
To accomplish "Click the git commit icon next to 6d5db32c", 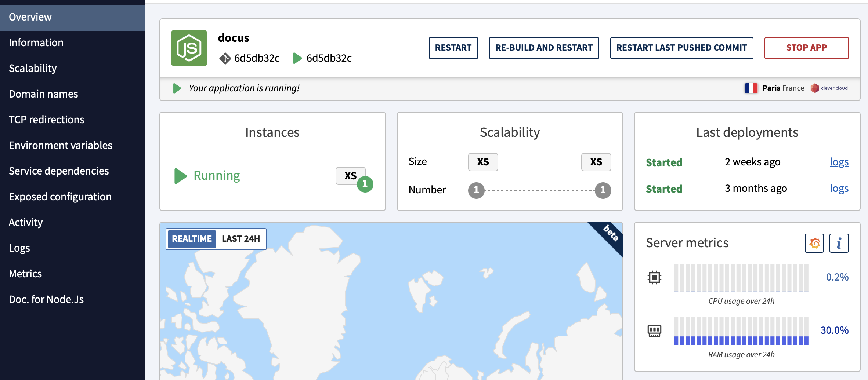I will pos(225,58).
